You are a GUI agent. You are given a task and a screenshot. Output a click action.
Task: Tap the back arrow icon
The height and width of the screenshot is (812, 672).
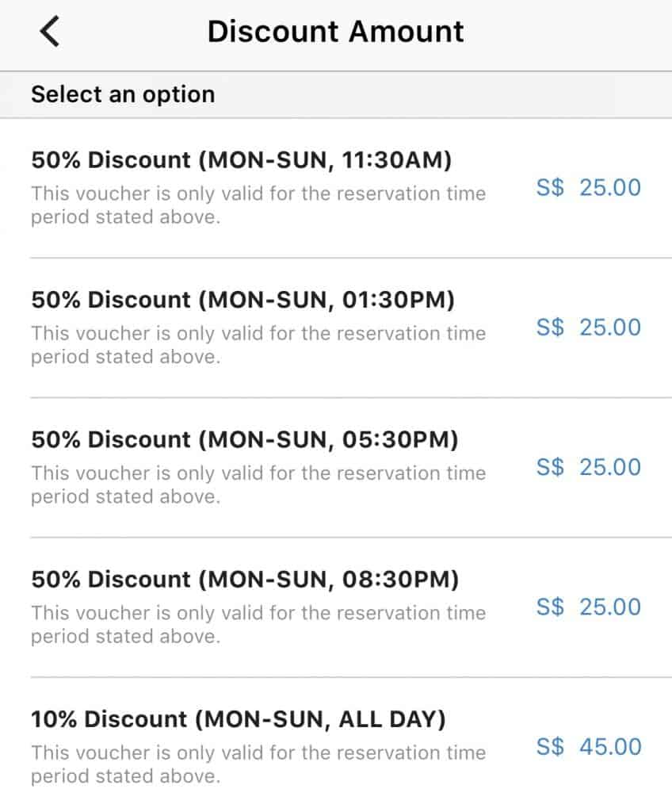[50, 32]
